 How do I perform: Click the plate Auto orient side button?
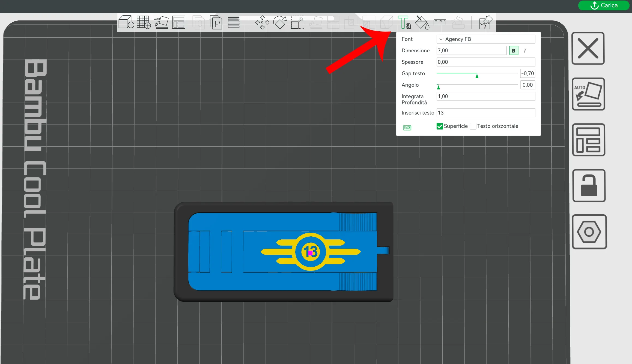[x=588, y=94]
